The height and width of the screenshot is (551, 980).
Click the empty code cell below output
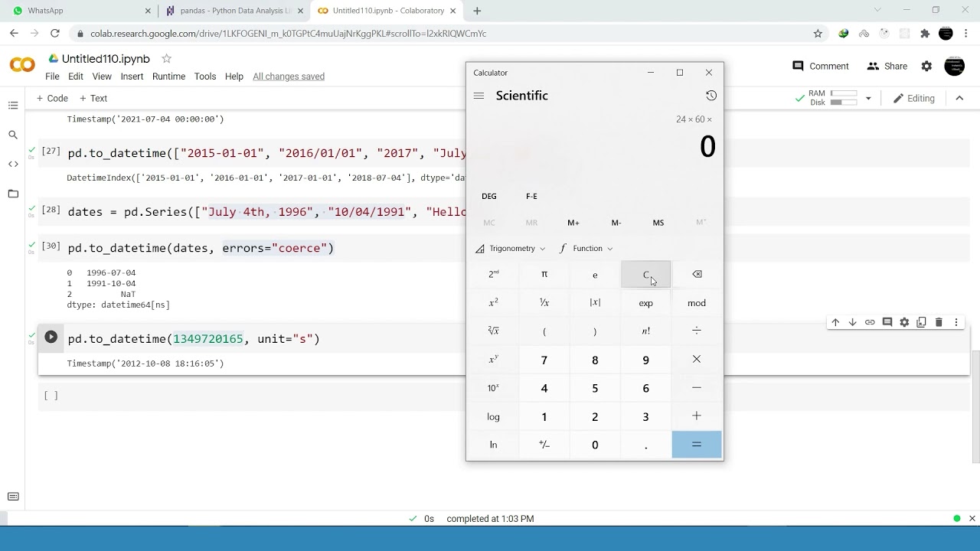[505, 396]
